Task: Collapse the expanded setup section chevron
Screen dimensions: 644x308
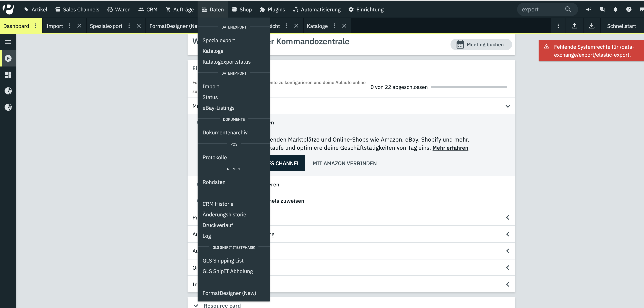Action: [x=508, y=106]
